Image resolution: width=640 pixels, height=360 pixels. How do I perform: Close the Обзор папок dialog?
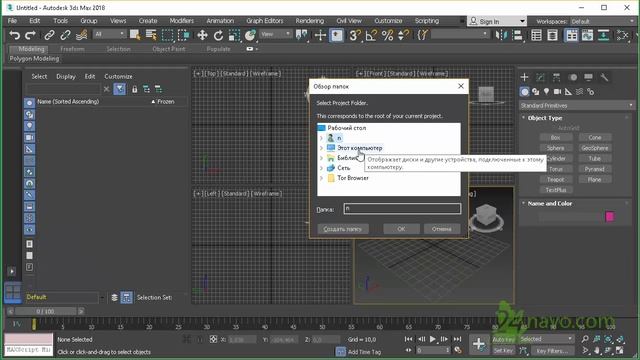tap(461, 86)
